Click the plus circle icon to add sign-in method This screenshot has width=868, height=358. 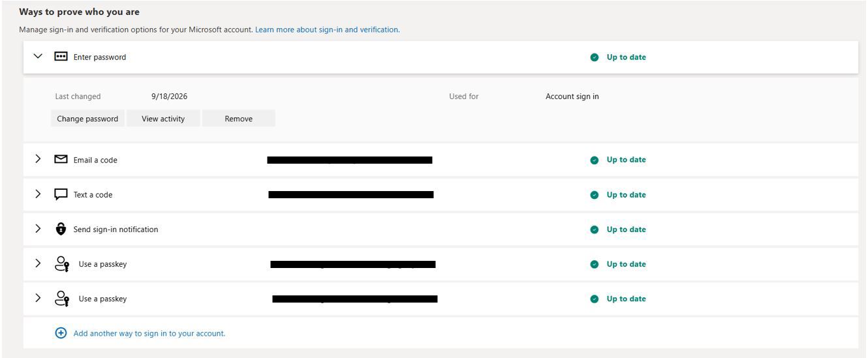click(61, 333)
